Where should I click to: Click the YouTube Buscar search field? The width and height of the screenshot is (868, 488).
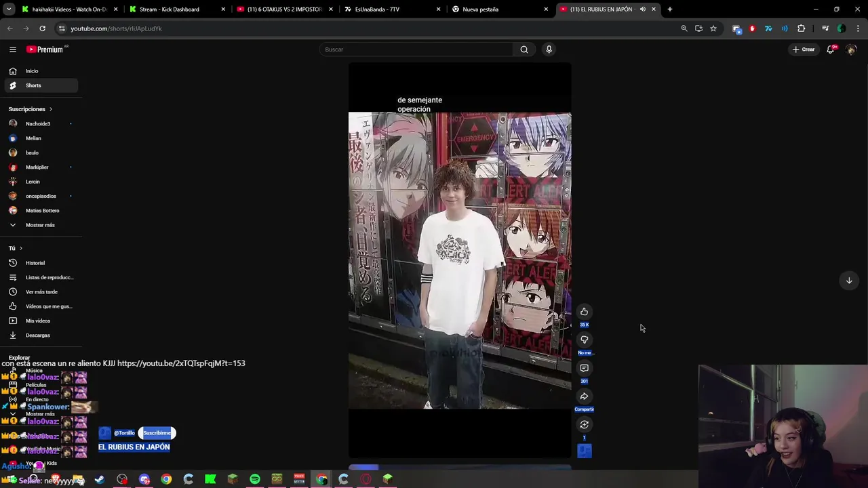417,49
